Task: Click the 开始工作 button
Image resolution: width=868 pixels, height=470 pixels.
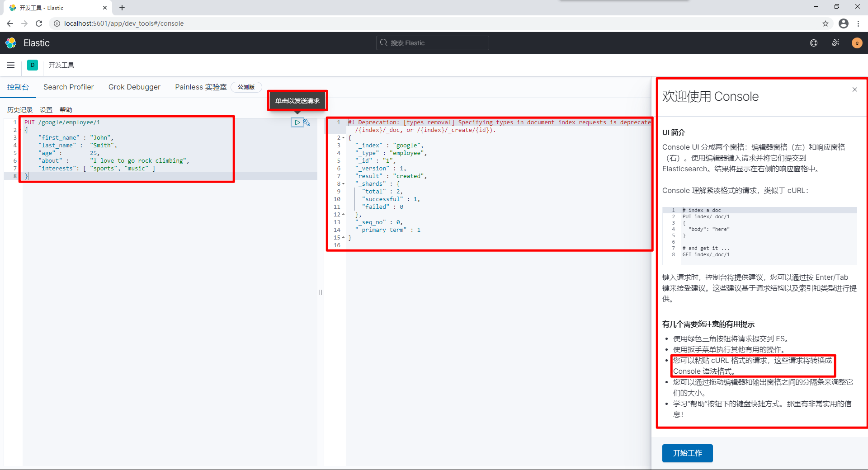Action: pyautogui.click(x=687, y=453)
